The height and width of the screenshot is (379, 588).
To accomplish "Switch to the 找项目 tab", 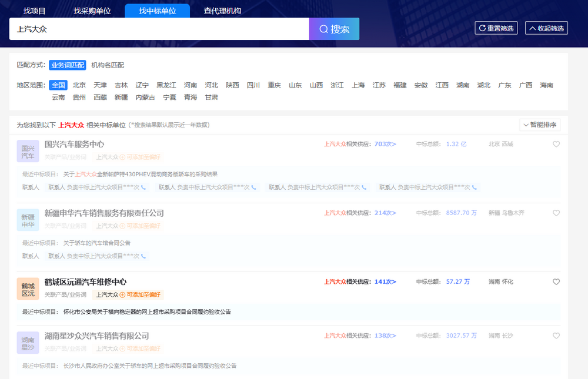I will tap(34, 11).
